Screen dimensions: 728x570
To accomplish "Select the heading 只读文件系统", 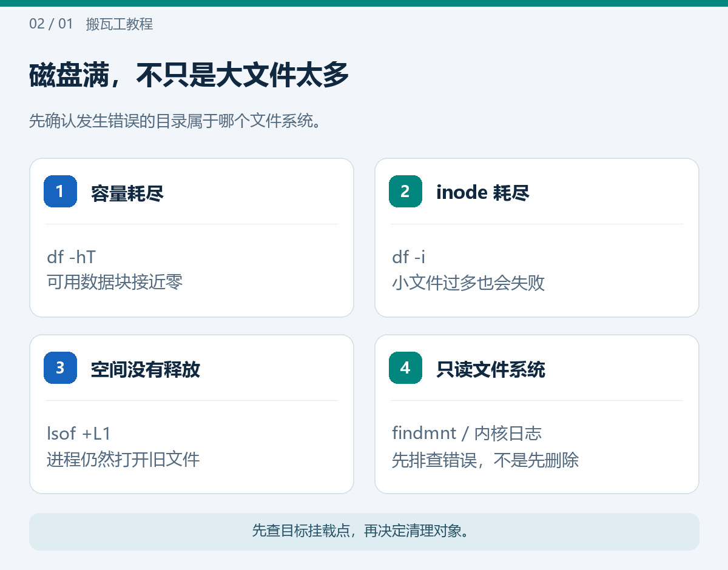I will point(491,369).
